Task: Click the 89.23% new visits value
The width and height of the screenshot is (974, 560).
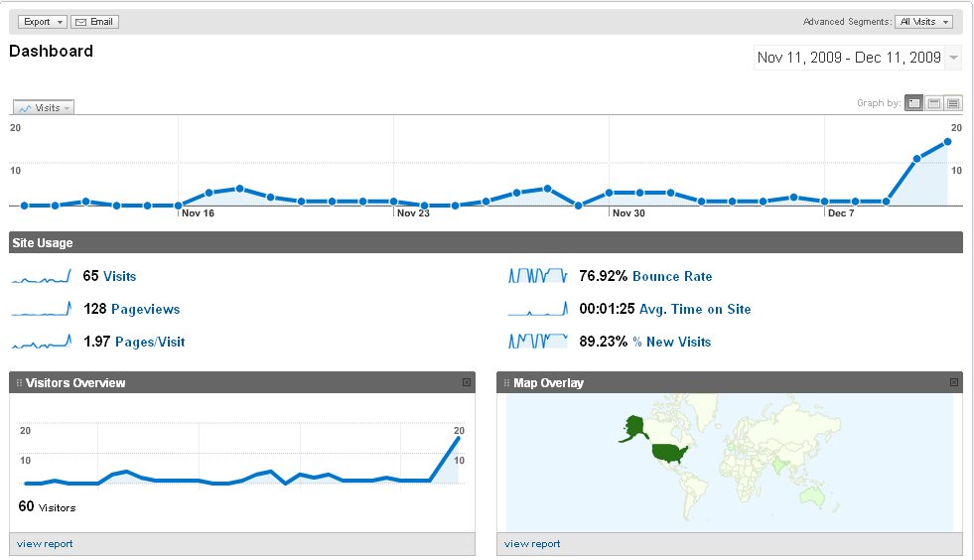Action: point(603,343)
